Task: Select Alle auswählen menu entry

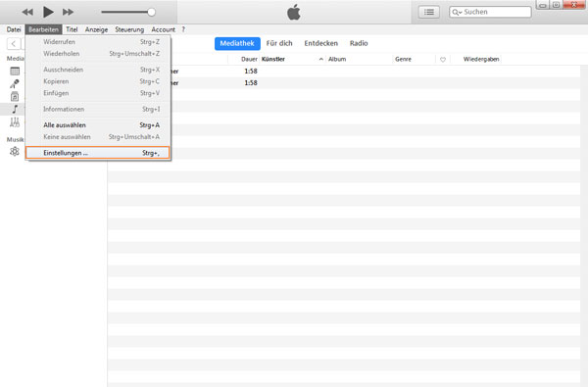Action: point(98,124)
